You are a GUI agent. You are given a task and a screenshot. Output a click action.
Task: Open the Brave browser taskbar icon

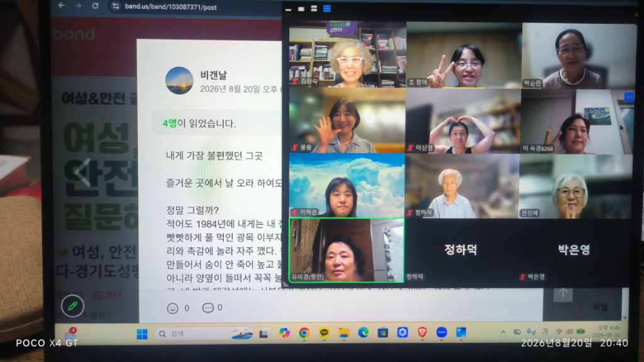click(422, 332)
